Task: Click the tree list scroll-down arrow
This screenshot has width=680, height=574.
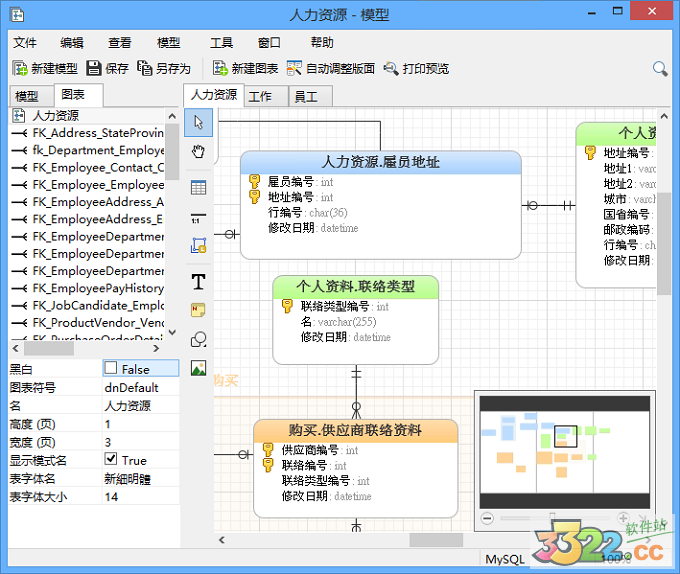Action: pos(172,333)
